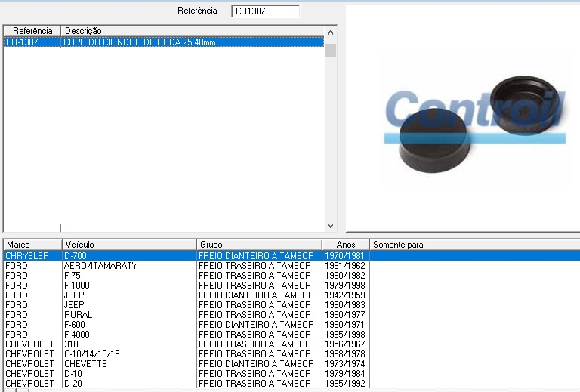The width and height of the screenshot is (580, 392).
Task: Sort by the Descrição column header
Action: pos(193,31)
